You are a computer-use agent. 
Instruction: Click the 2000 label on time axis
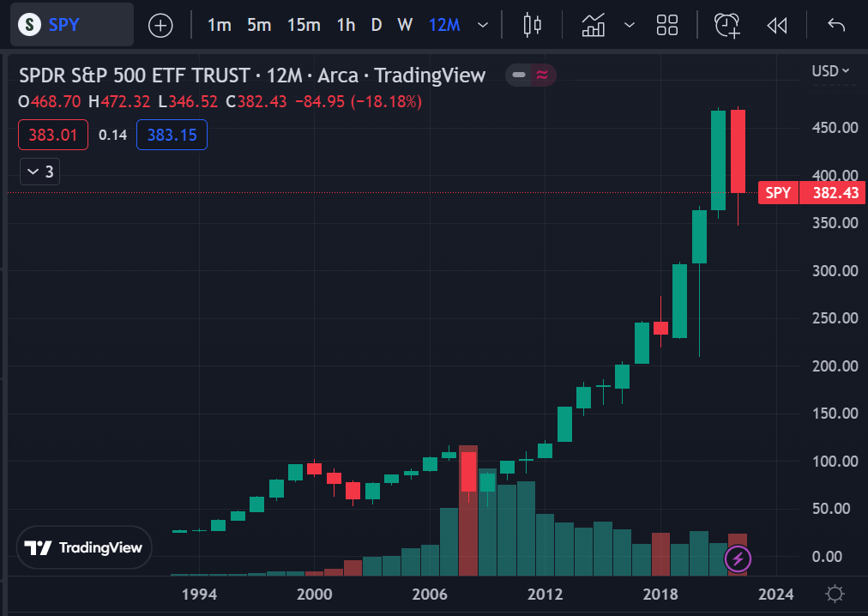[315, 595]
